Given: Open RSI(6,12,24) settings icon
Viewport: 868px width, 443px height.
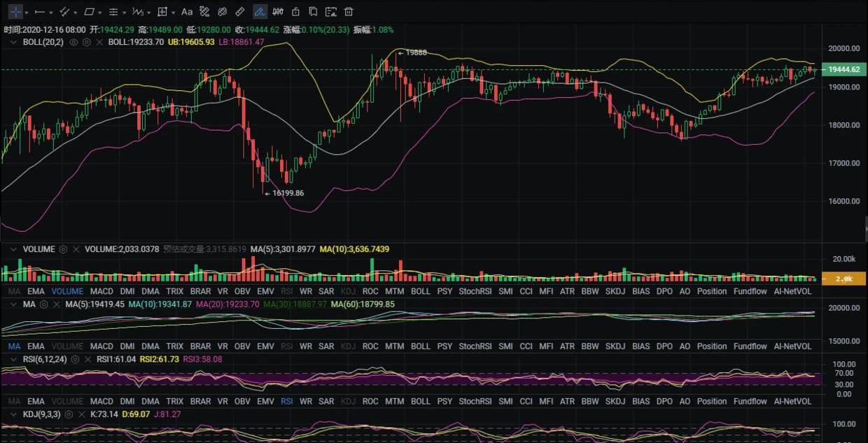Looking at the screenshot, I should [x=75, y=359].
